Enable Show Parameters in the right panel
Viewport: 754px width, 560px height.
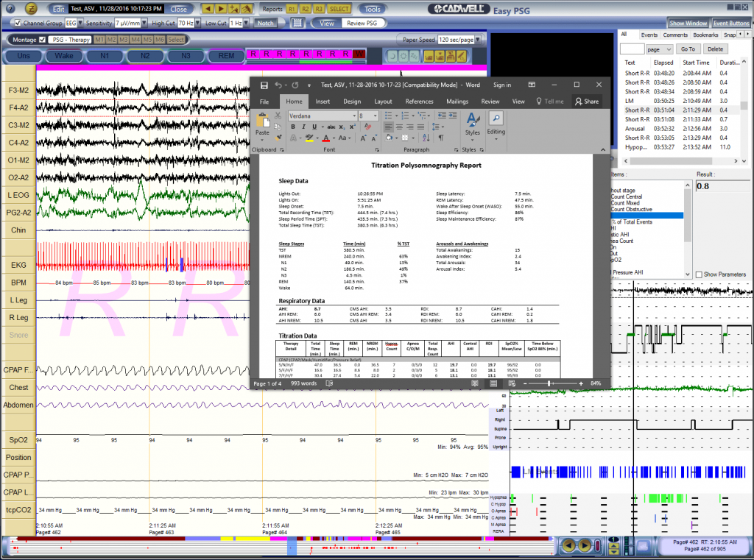pos(699,274)
